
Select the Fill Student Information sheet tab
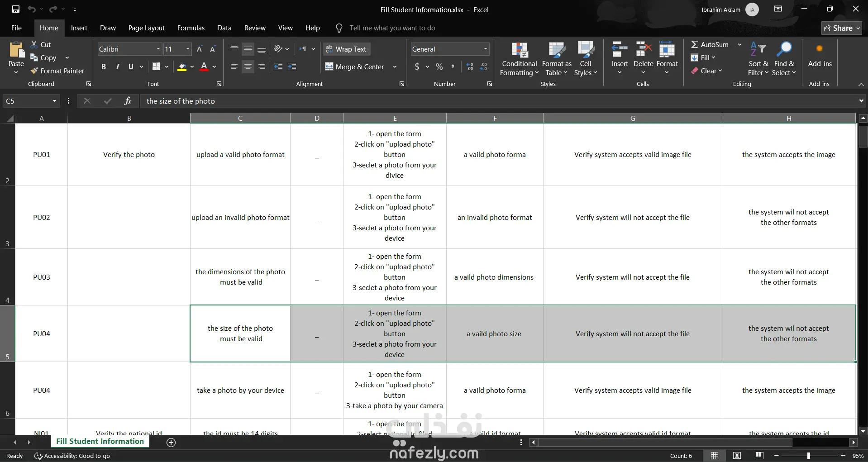tap(100, 441)
